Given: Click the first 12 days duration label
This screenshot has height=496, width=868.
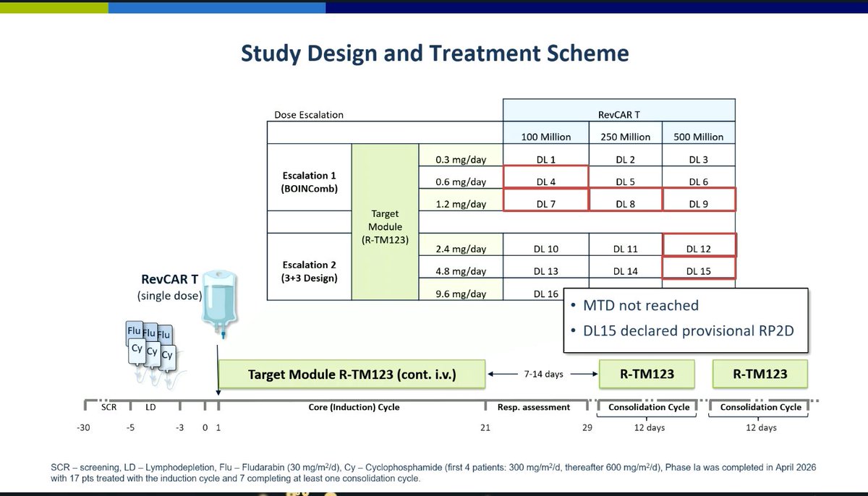Looking at the screenshot, I should tap(649, 428).
